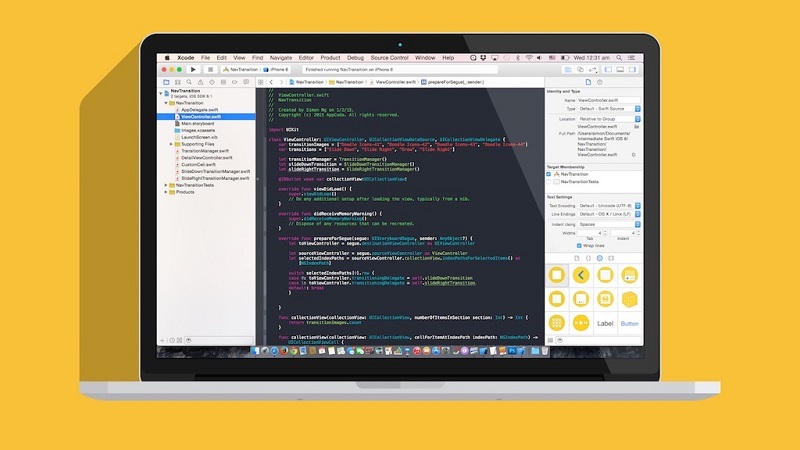Screen dimensions: 800x450
Task: Open AppDelegate.swift in project navigator
Action: pyautogui.click(x=199, y=109)
